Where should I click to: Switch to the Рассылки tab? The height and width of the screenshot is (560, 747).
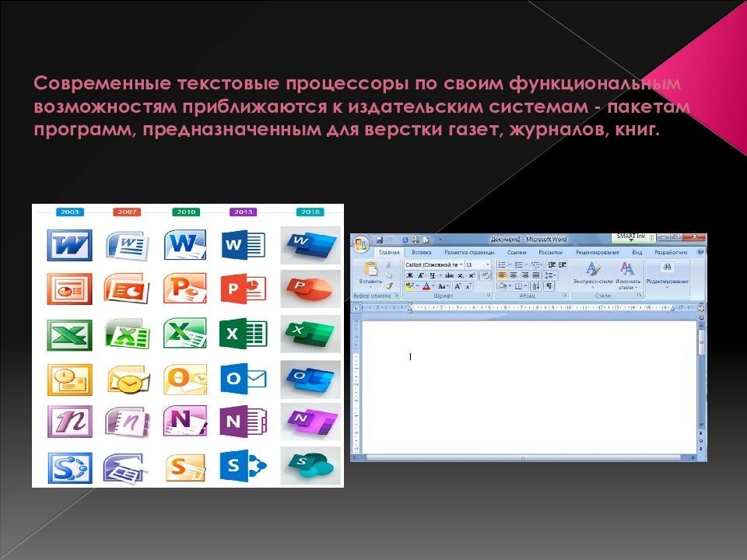pyautogui.click(x=551, y=252)
